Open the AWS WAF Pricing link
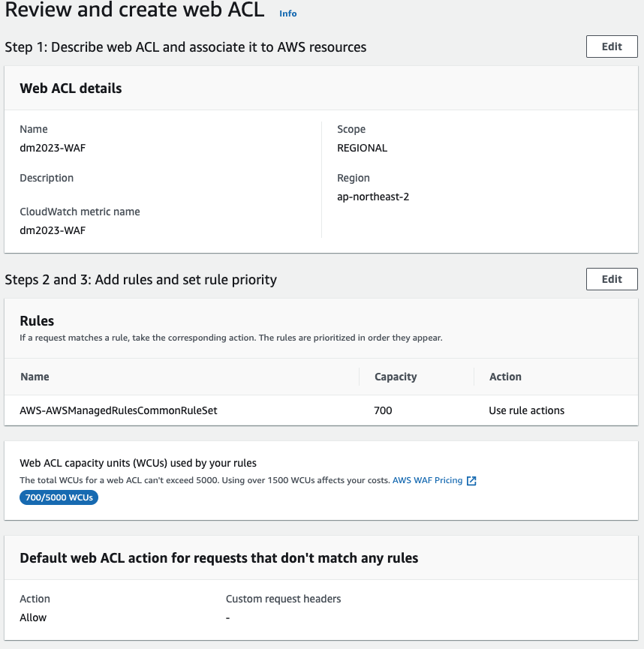Screen dimensions: 644x649 [x=427, y=480]
